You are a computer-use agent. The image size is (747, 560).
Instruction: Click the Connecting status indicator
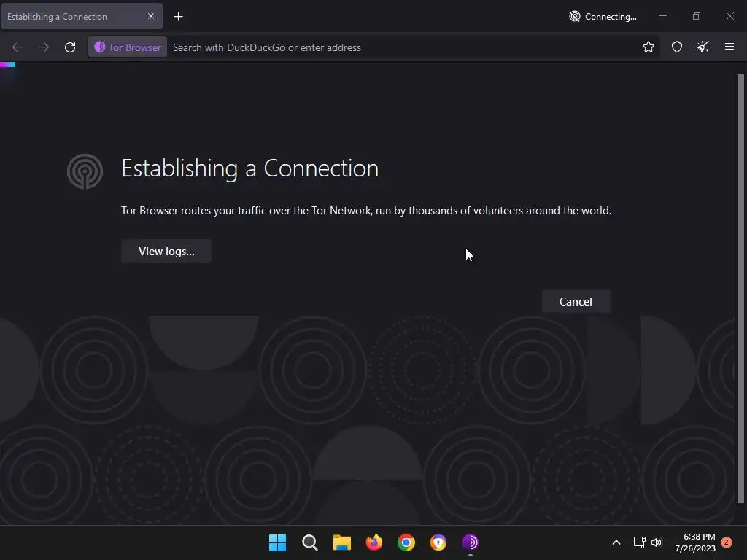pyautogui.click(x=603, y=17)
